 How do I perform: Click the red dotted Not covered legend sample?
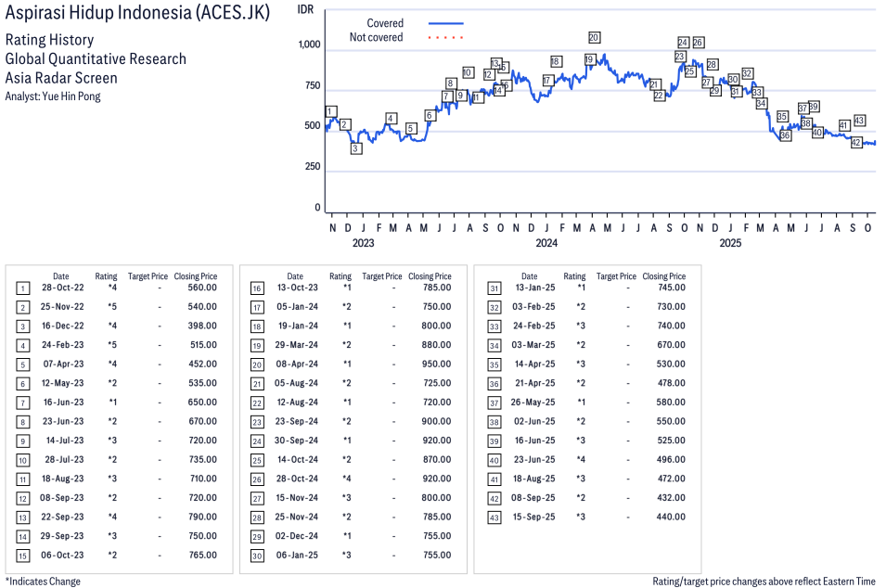[445, 38]
